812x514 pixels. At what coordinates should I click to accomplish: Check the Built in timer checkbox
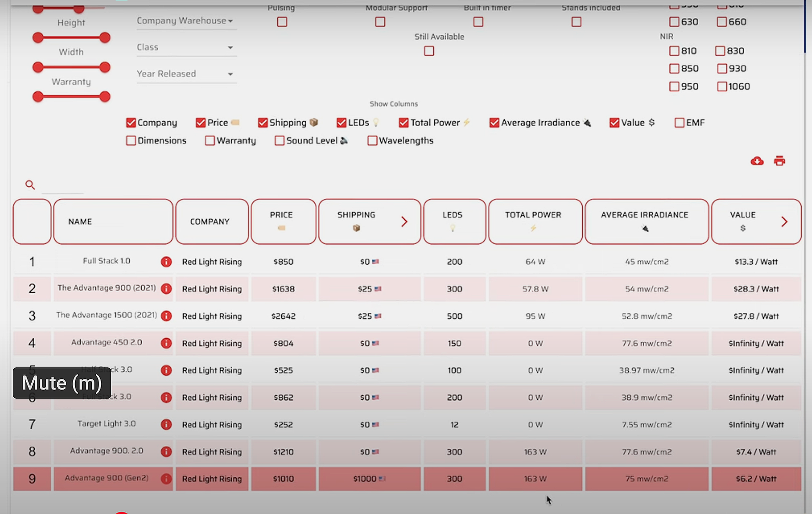[x=478, y=22]
